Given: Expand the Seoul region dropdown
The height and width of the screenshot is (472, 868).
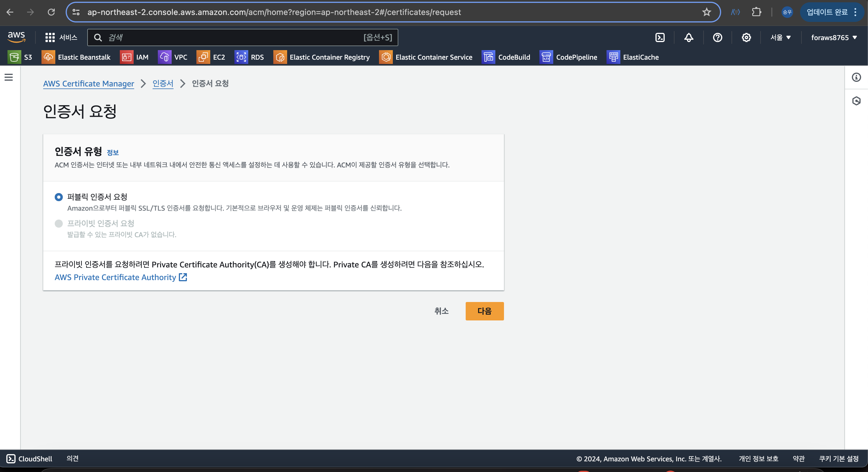Looking at the screenshot, I should (x=780, y=37).
